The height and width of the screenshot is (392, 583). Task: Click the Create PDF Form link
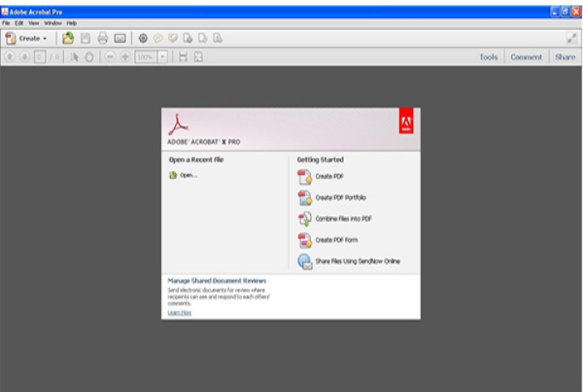coord(337,240)
